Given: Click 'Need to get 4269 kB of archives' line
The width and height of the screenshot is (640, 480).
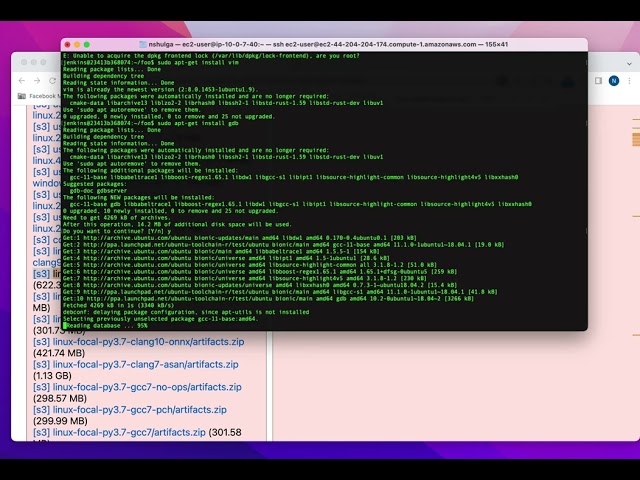Looking at the screenshot, I should [117, 218].
